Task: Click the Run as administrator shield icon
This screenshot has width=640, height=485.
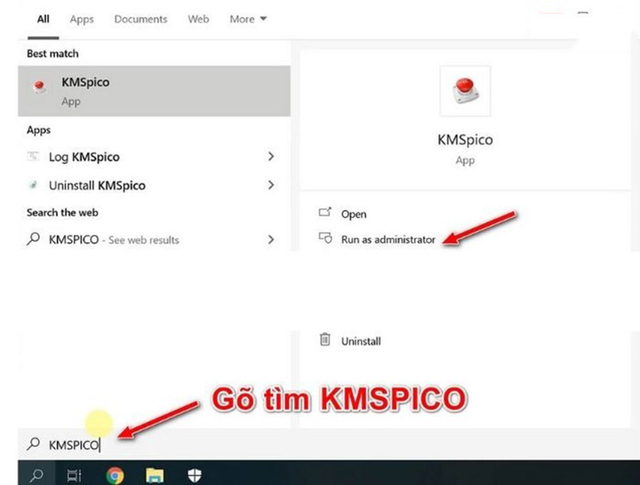Action: coord(325,238)
